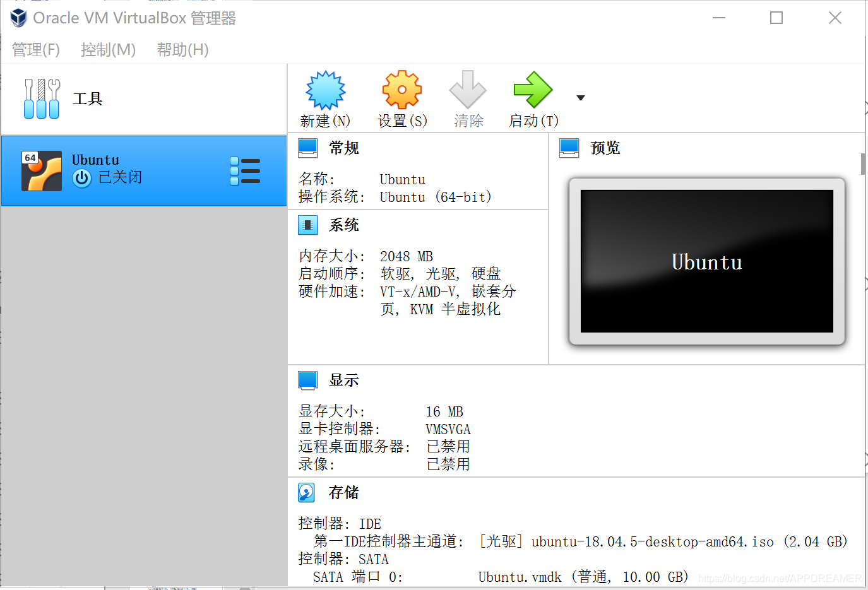Click the 工具 label in sidebar
The image size is (868, 590).
[88, 99]
